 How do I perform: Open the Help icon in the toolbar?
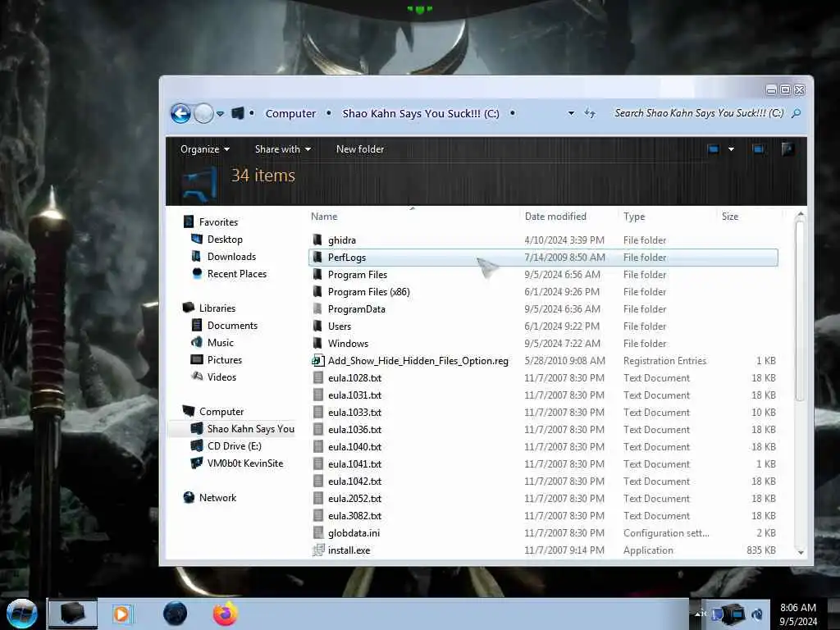[x=787, y=149]
